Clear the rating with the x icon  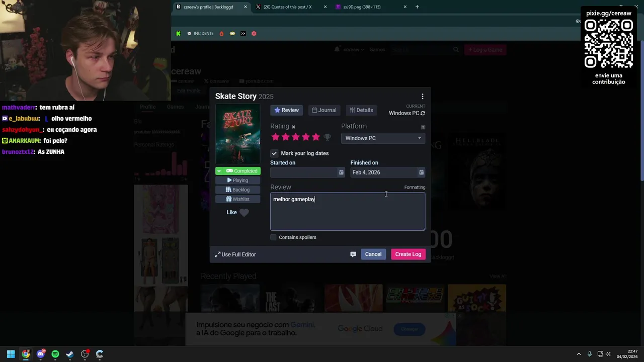(293, 127)
